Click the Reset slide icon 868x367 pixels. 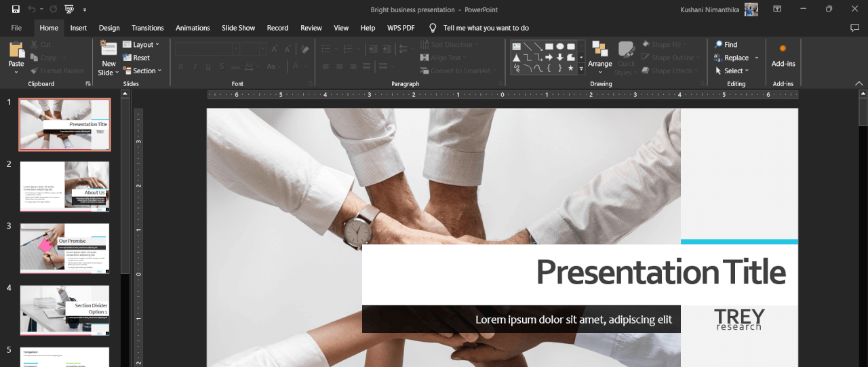tap(127, 58)
